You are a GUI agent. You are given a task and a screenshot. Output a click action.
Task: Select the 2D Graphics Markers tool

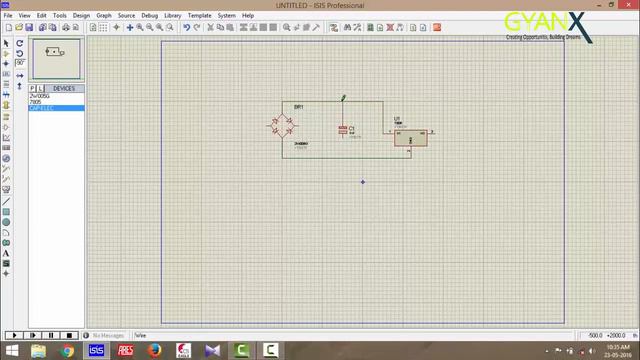click(x=6, y=273)
